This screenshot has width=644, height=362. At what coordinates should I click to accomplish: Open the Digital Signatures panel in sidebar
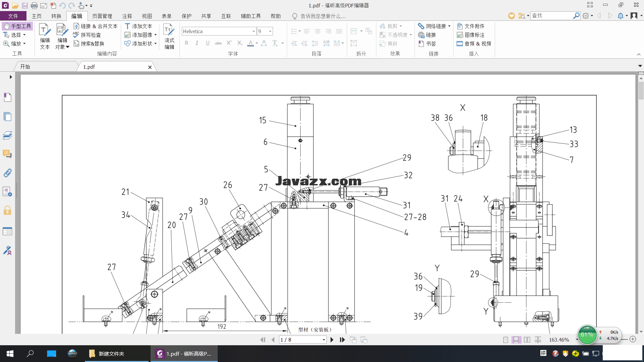pos(7,250)
